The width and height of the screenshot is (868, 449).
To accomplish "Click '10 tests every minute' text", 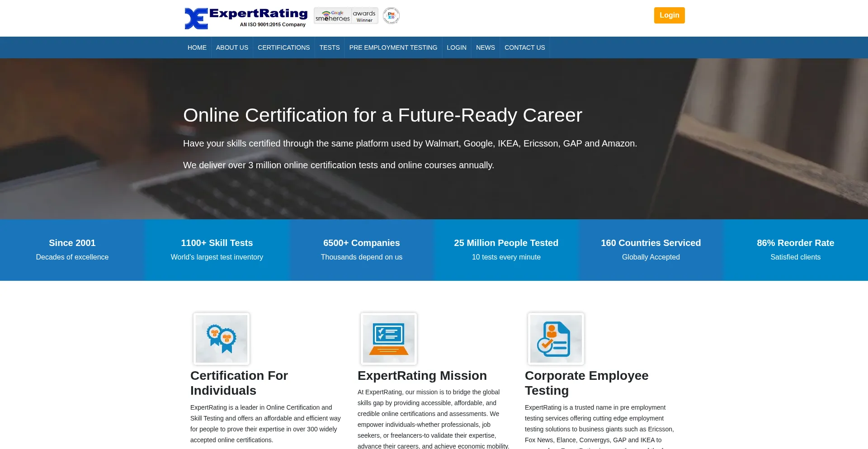I will click(506, 257).
